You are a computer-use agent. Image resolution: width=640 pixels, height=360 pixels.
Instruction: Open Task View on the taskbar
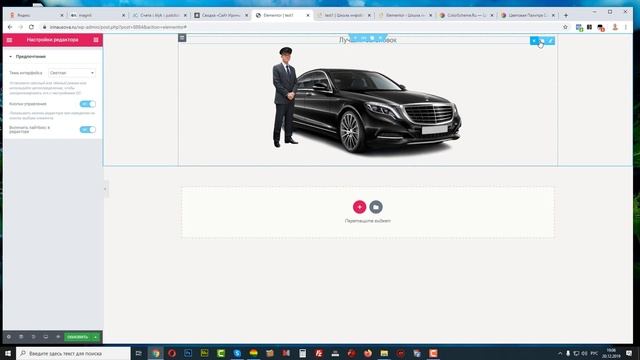[x=139, y=353]
